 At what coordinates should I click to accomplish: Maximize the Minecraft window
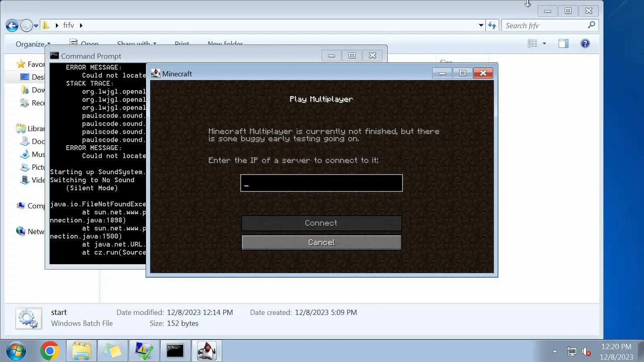(462, 73)
